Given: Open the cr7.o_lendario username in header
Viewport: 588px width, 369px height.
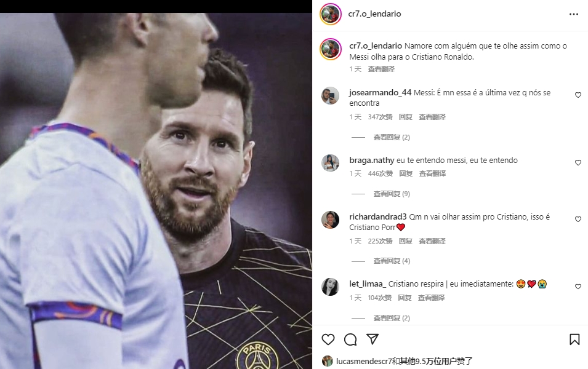Looking at the screenshot, I should point(374,14).
